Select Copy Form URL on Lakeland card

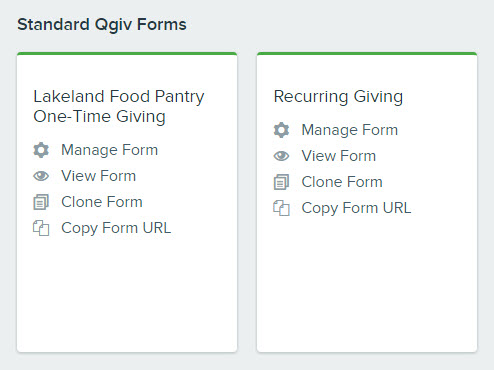pyautogui.click(x=116, y=228)
